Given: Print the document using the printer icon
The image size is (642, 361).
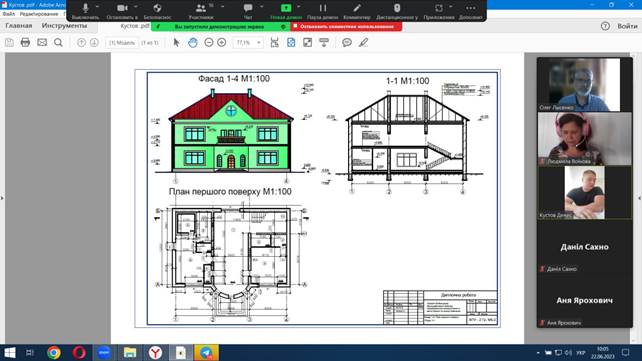Looking at the screenshot, I should (x=25, y=42).
